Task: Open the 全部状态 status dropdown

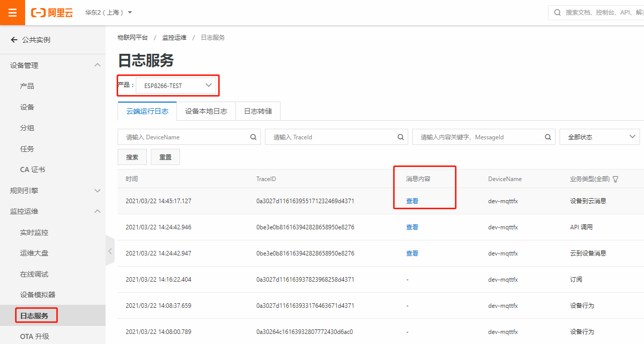Action: 600,137
